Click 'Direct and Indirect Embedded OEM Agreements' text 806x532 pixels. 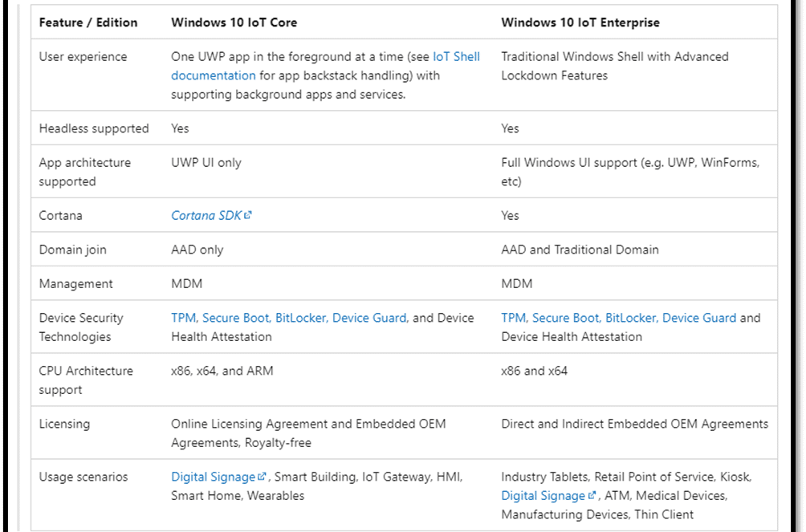click(x=635, y=424)
